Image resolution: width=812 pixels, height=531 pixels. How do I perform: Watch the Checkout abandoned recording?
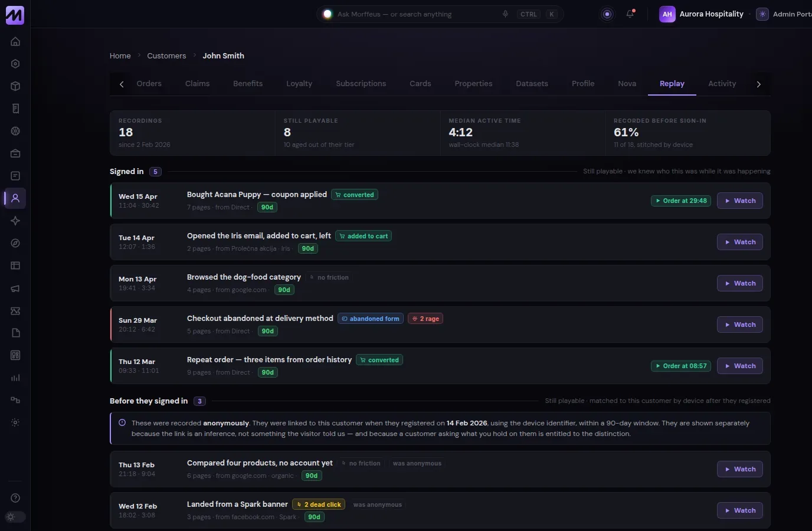740,324
